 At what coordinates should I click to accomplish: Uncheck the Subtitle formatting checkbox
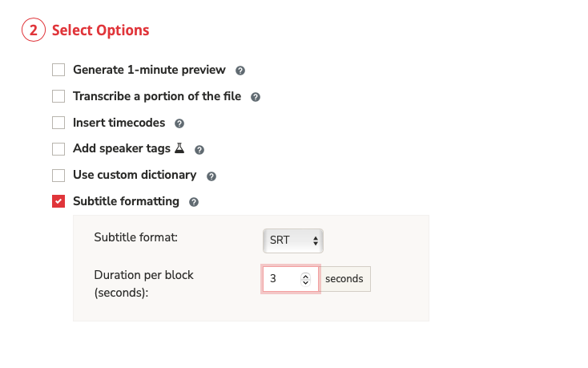[58, 201]
